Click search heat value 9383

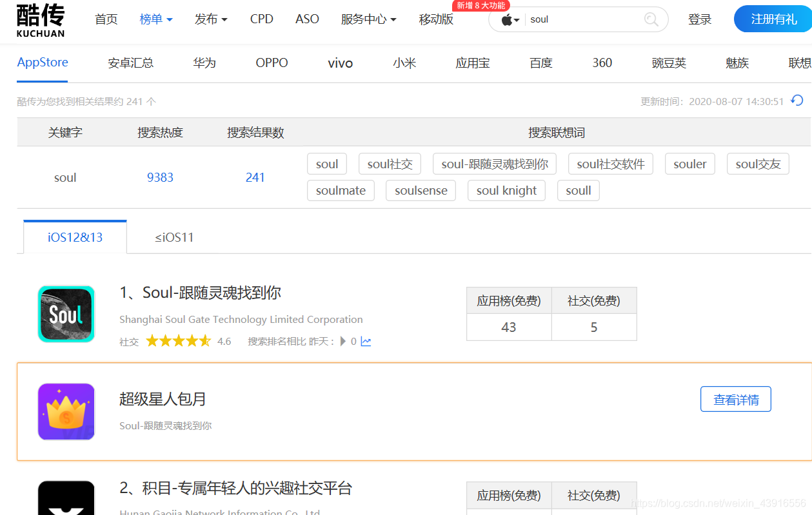[160, 177]
